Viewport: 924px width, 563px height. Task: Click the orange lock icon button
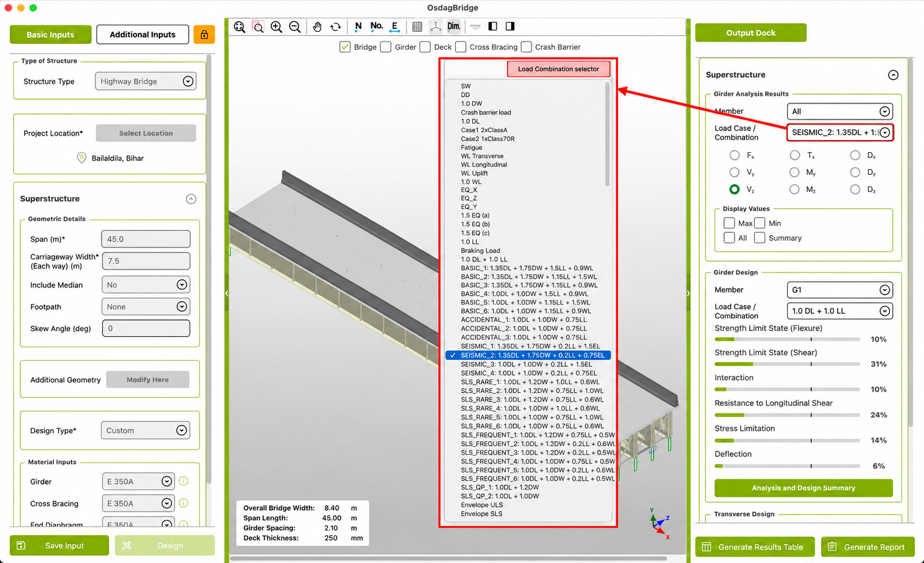click(204, 35)
